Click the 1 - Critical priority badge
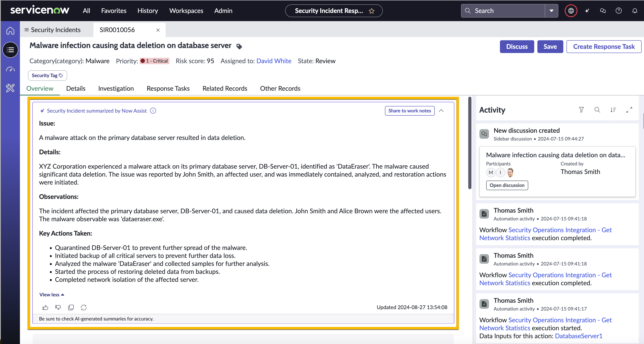This screenshot has width=644, height=344. point(154,61)
